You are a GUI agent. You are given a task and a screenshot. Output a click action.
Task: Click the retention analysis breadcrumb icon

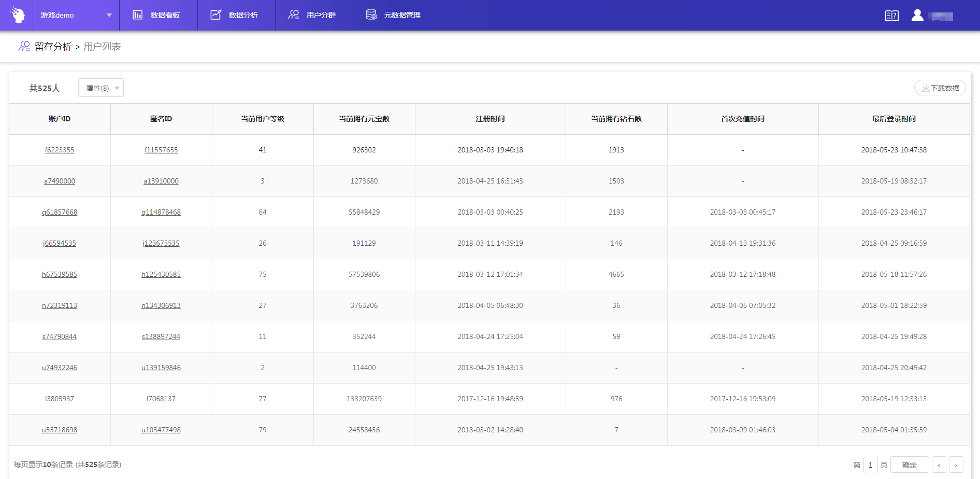[x=24, y=47]
